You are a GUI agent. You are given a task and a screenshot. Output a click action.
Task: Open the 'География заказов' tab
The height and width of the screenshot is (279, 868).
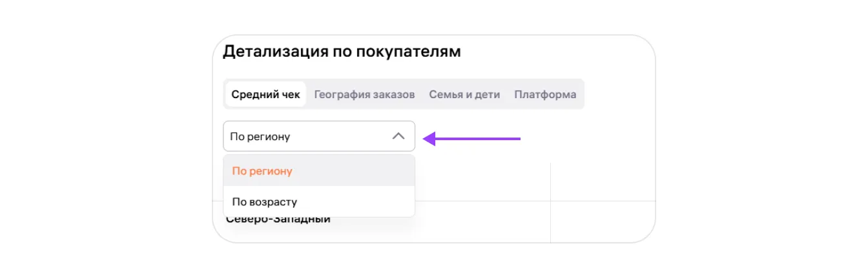coord(364,94)
